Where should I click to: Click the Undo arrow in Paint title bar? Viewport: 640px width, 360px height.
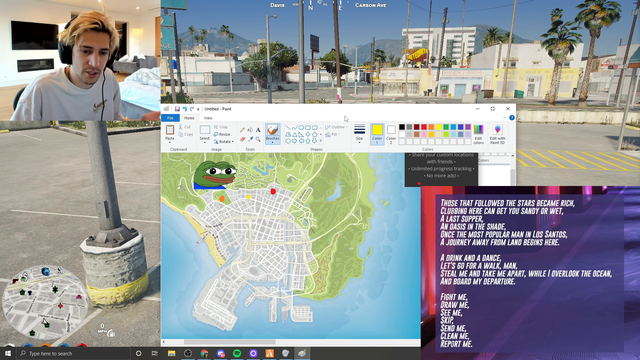[184, 109]
